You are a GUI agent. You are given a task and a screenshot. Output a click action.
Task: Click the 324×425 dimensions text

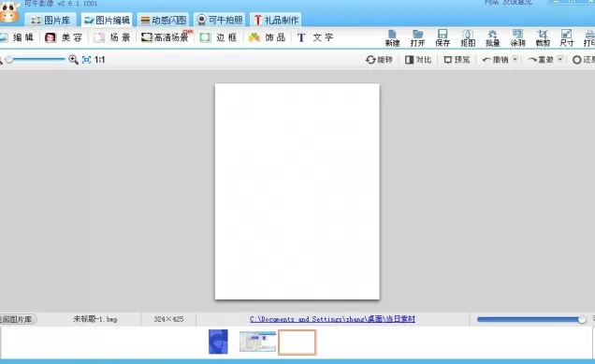(168, 319)
